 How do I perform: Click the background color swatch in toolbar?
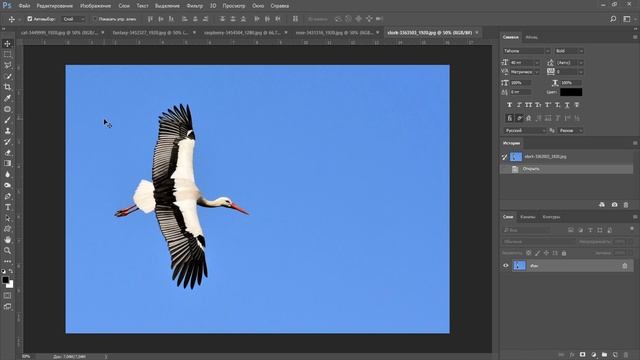10,285
